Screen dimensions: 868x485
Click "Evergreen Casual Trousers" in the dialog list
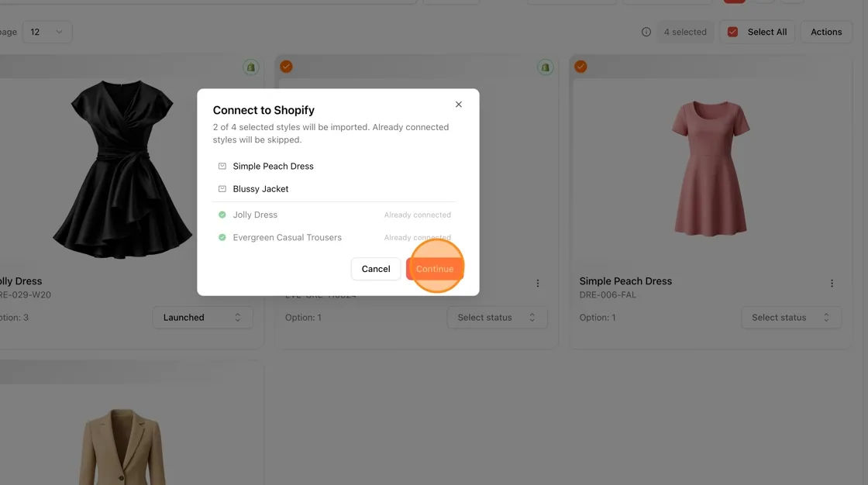coord(288,238)
